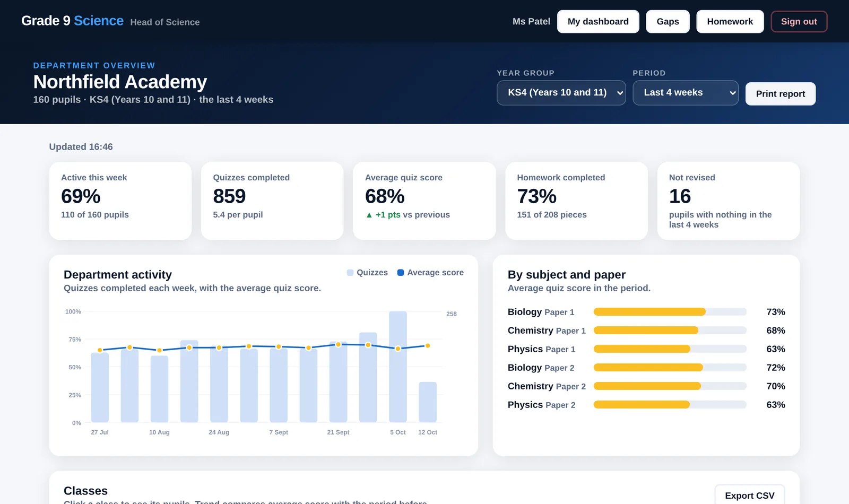Click the Biology Paper 1 label
Screen dimensions: 849x504
[x=541, y=312]
